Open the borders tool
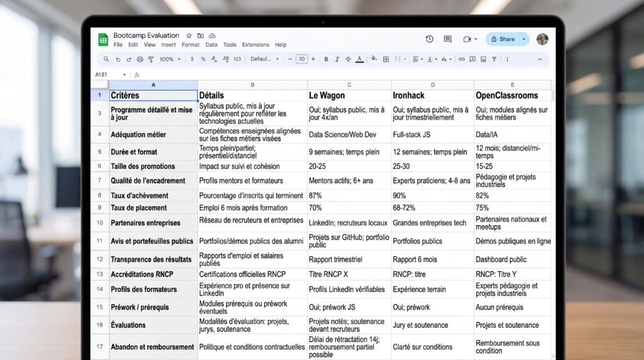 [x=386, y=59]
